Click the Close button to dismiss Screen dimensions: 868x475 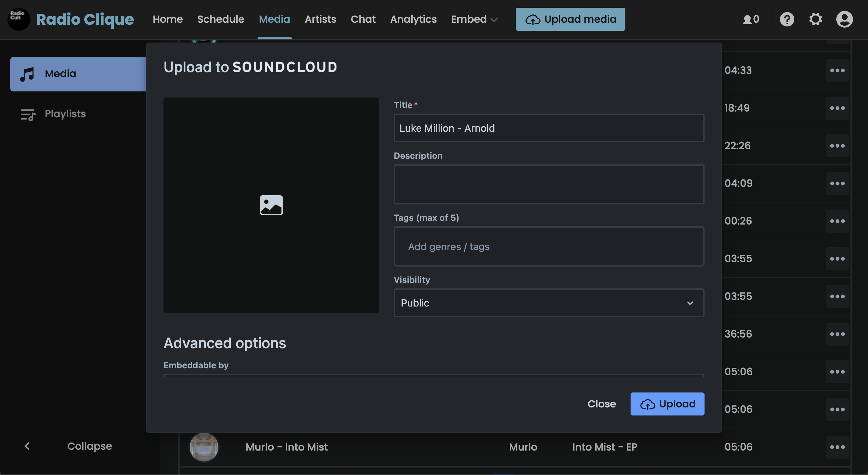click(602, 404)
